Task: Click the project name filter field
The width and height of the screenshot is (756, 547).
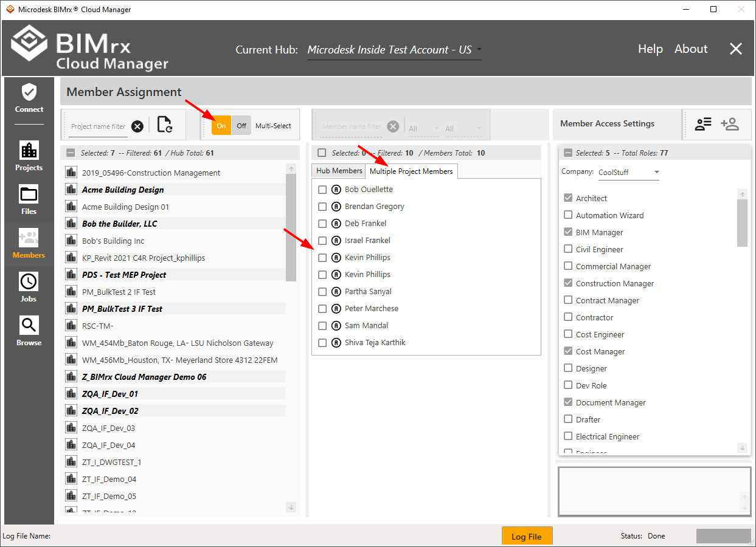Action: [99, 126]
